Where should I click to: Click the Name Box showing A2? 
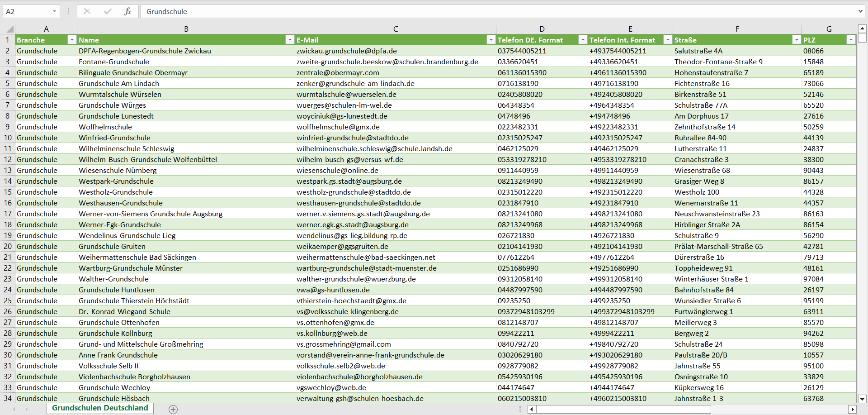pyautogui.click(x=26, y=11)
